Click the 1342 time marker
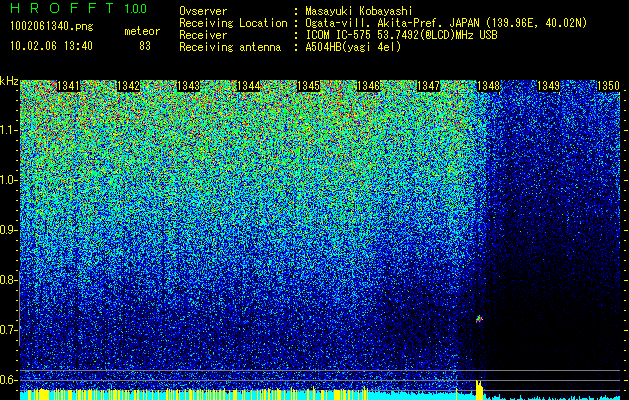Image resolution: width=629 pixels, height=400 pixels. coord(128,86)
